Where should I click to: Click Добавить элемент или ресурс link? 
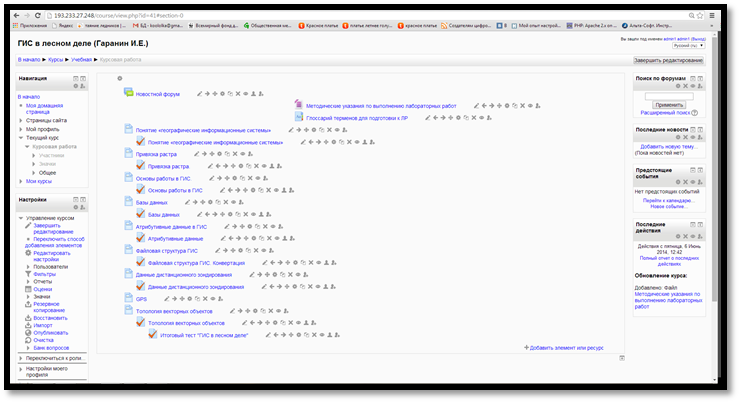[x=564, y=348]
